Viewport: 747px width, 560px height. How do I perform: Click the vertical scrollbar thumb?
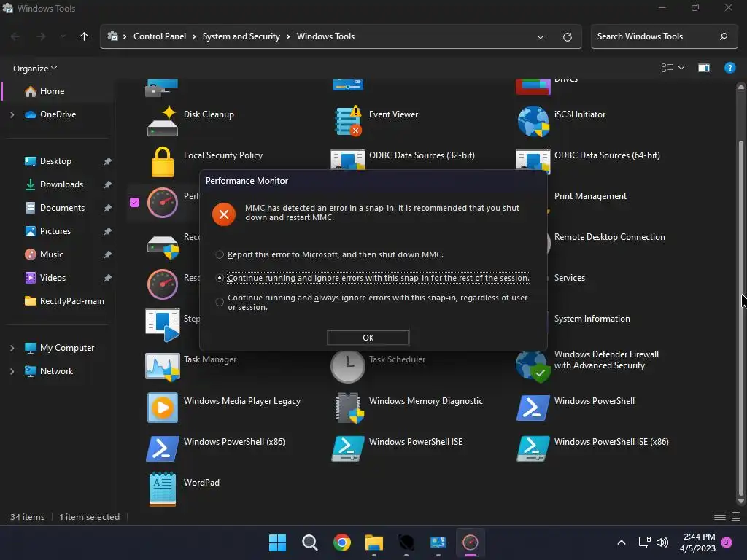click(741, 318)
